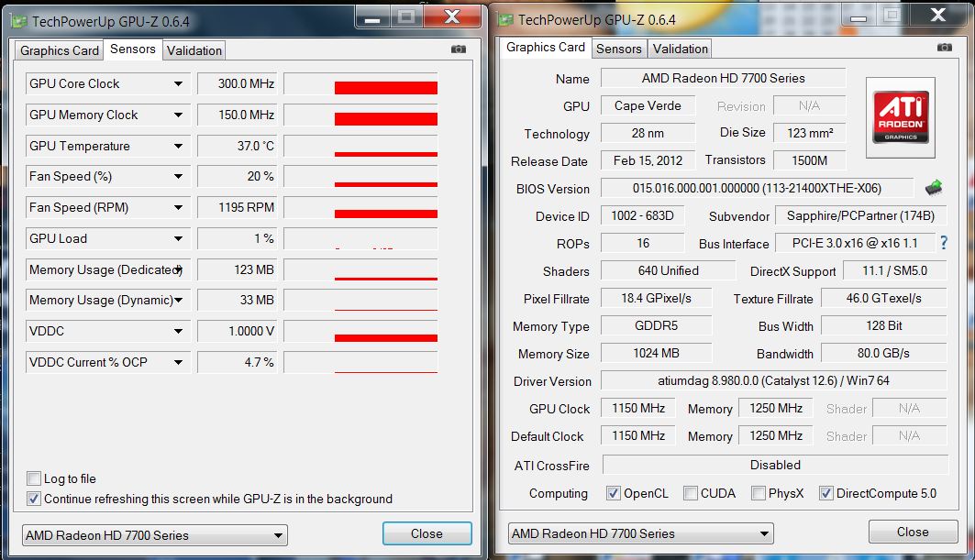The width and height of the screenshot is (975, 560).
Task: Open the VDDC Current % OCP dropdown
Action: 179,362
